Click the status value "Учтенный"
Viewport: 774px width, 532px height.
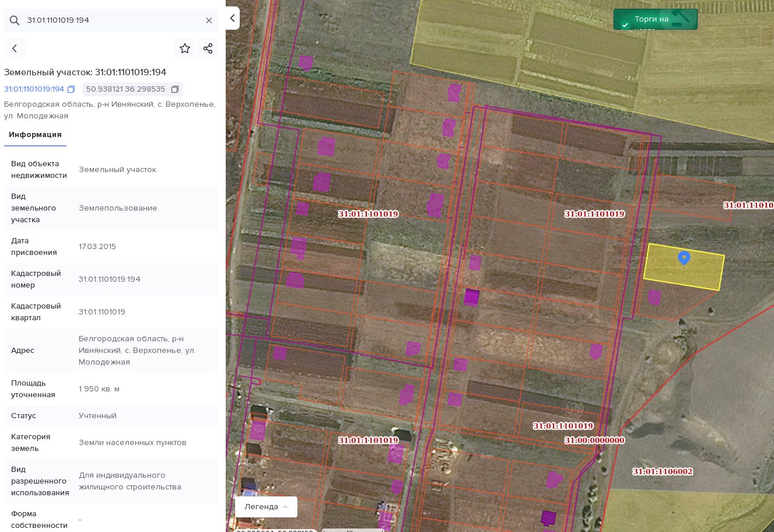pos(97,416)
